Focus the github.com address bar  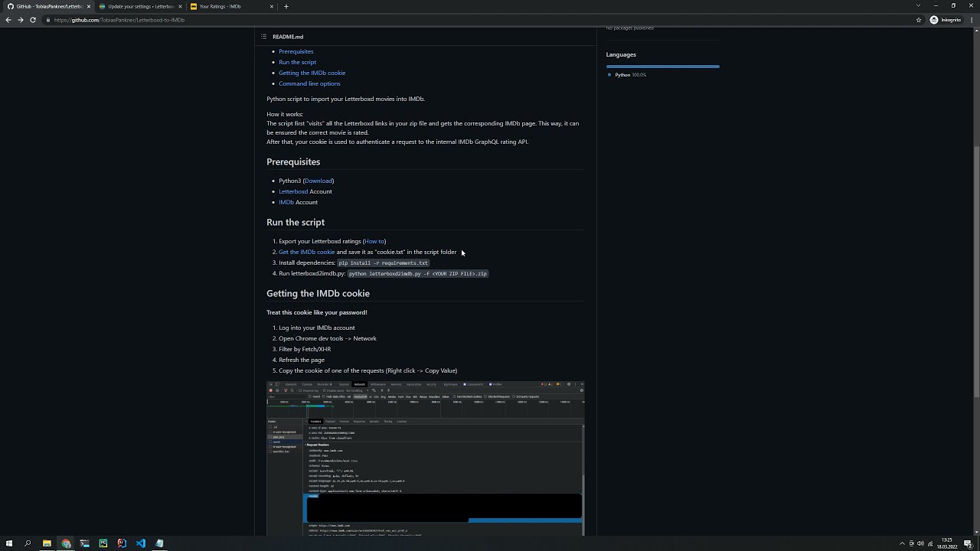point(482,20)
